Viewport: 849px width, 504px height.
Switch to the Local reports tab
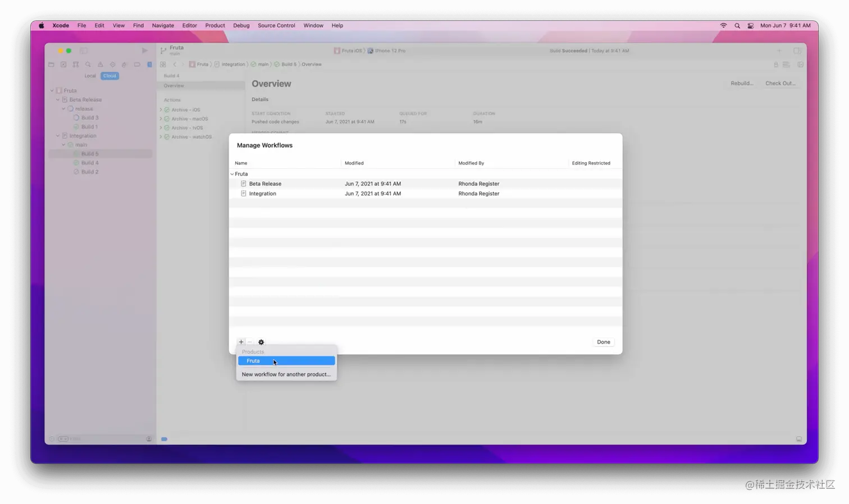coord(90,76)
